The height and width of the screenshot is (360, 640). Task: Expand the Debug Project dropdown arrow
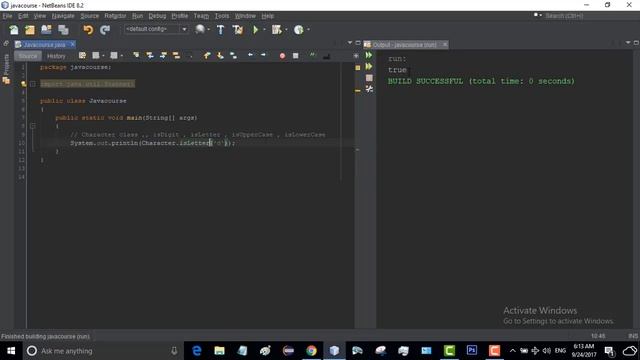coord(286,30)
